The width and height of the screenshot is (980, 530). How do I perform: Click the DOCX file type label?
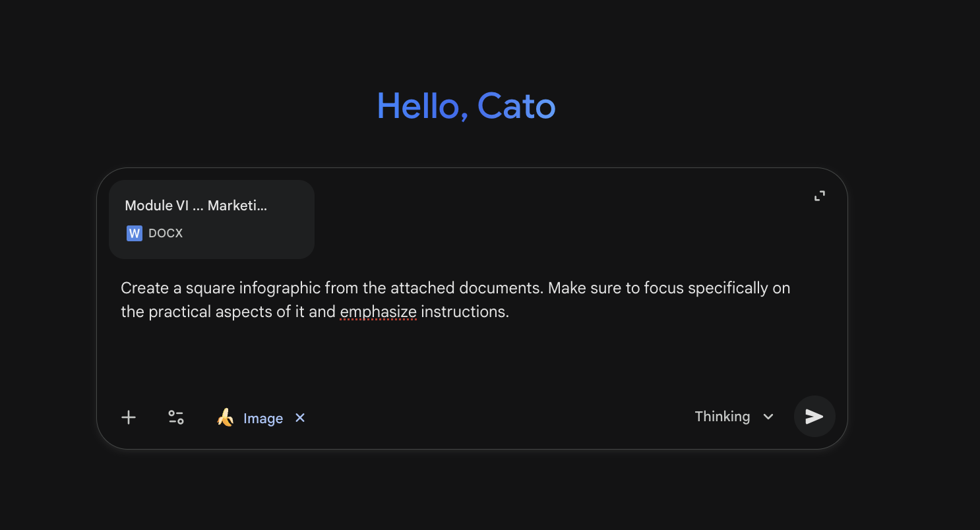tap(166, 233)
